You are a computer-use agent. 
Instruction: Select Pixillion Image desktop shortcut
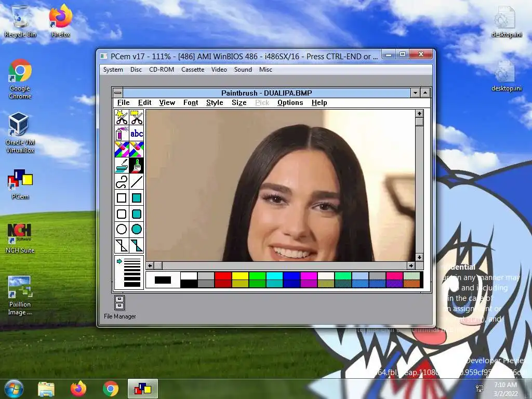pyautogui.click(x=20, y=296)
